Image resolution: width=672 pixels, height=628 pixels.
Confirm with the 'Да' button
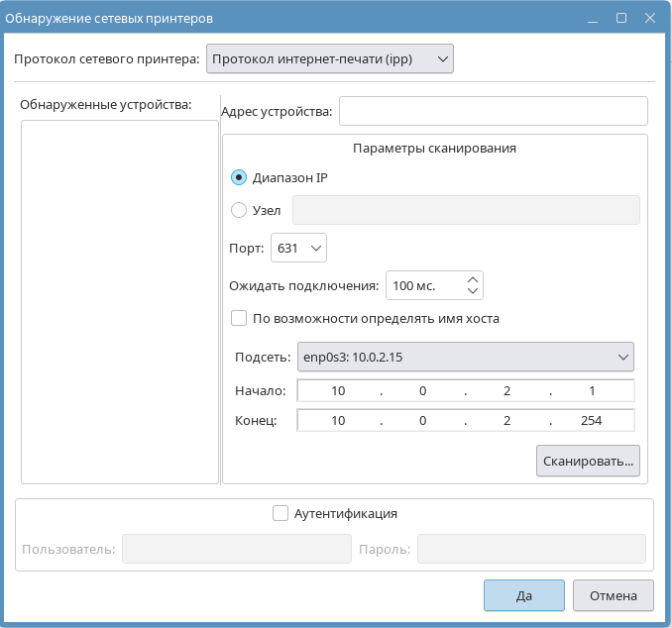point(524,595)
